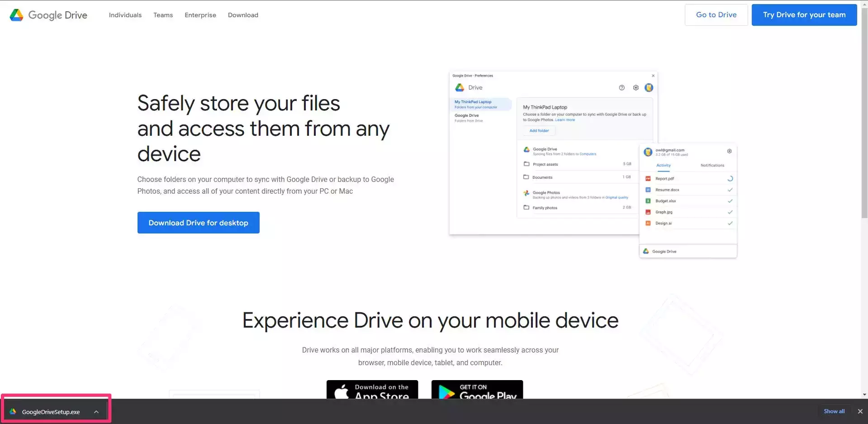Viewport: 868px width, 424px height.
Task: Click the help icon in Drive preferences
Action: click(621, 88)
